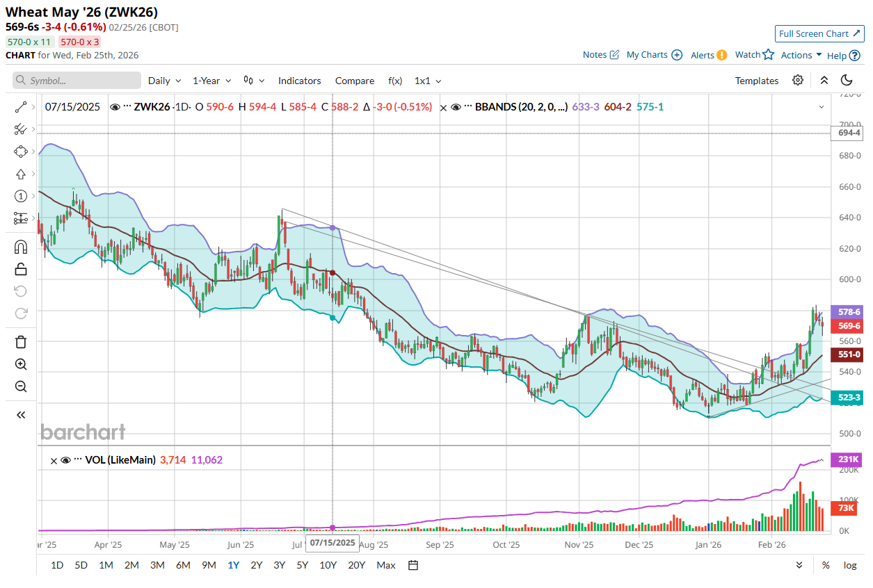Click the 2Y range button
The width and height of the screenshot is (873, 588).
(257, 565)
